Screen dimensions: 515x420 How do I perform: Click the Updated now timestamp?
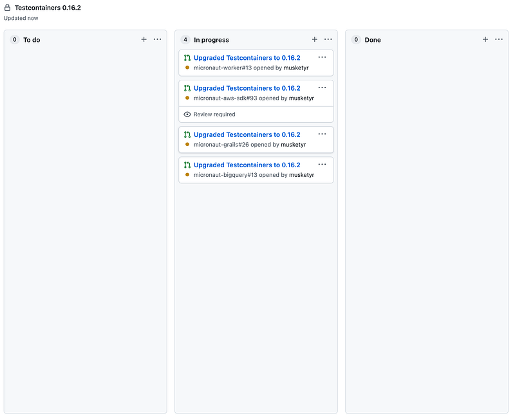point(21,19)
